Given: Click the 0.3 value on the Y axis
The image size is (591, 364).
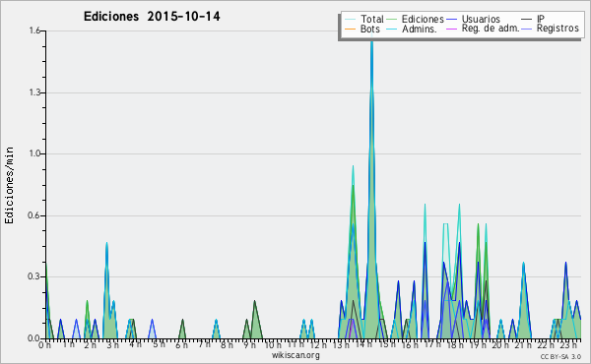Looking at the screenshot, I should point(33,276).
